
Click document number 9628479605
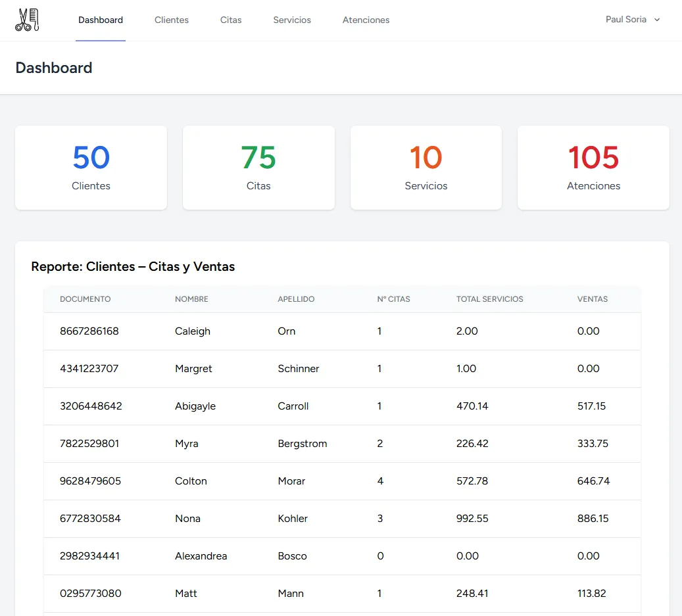coord(90,481)
